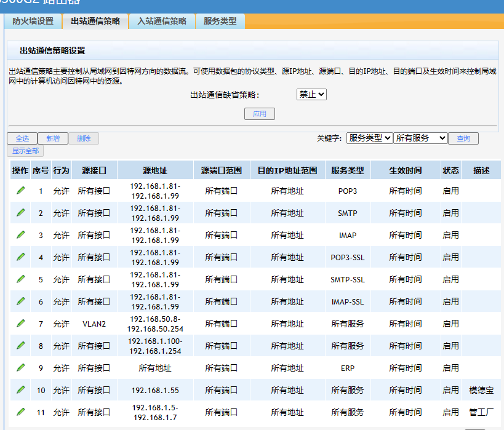Expand the 服务类型 keyword dropdown
The image size is (504, 430).
pos(369,138)
